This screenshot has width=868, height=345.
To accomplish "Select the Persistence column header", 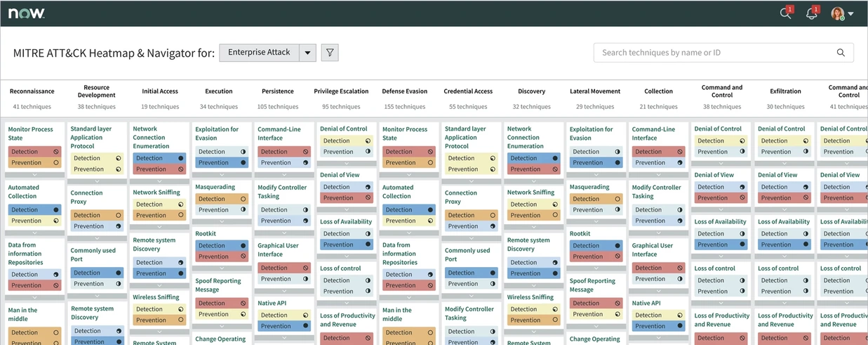I will coord(278,91).
